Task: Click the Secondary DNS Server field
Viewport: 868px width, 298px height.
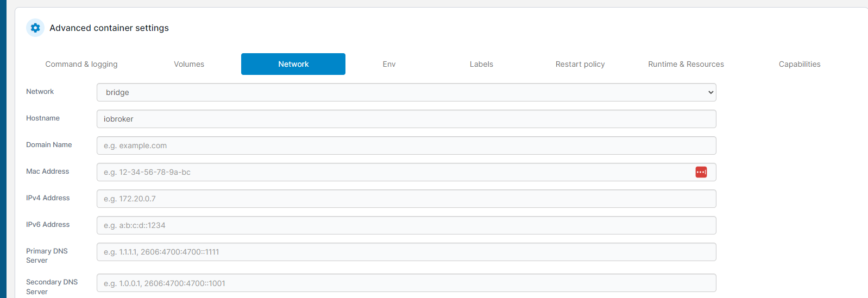Action: (x=406, y=283)
